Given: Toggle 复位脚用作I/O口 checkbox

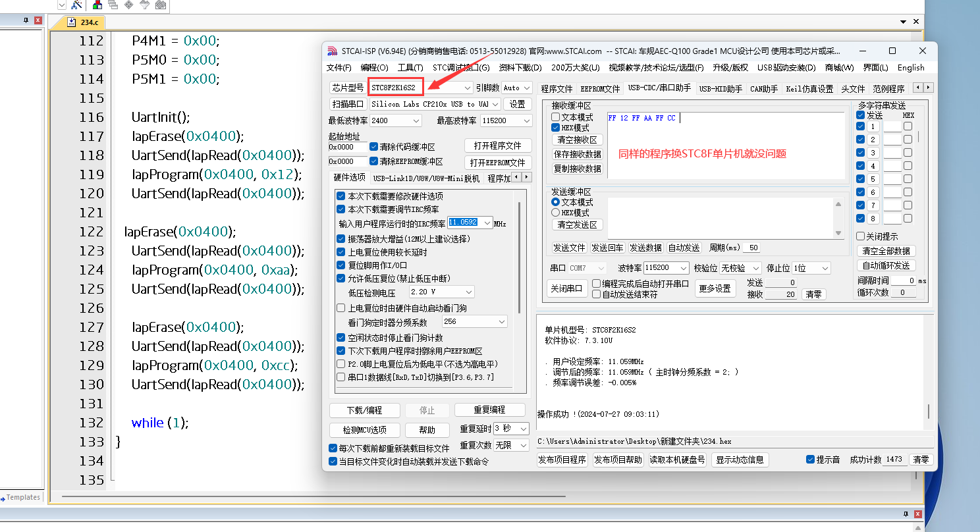Looking at the screenshot, I should tap(341, 265).
